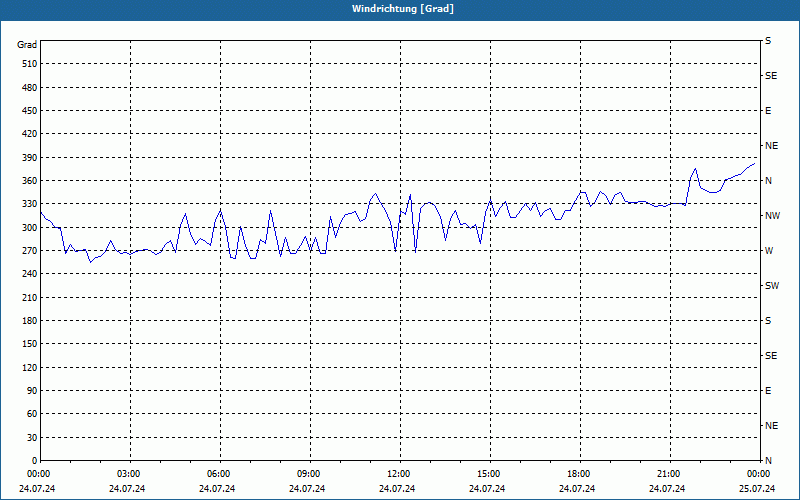Click the 03:00 time label
800x500 pixels.
(x=129, y=474)
